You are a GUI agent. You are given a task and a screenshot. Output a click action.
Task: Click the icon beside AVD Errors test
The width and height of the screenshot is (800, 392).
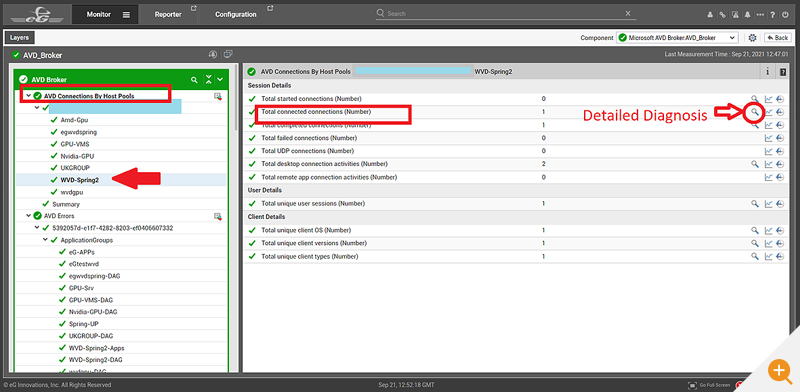click(218, 216)
